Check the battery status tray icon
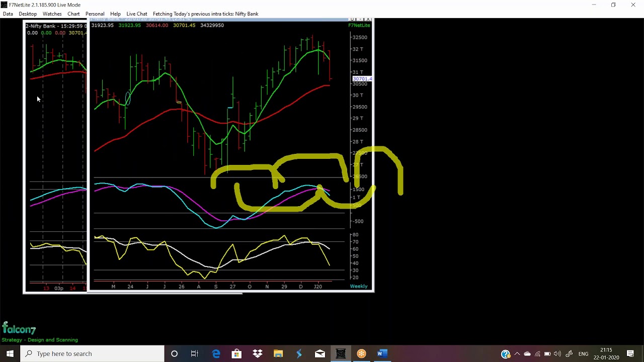 [547, 354]
